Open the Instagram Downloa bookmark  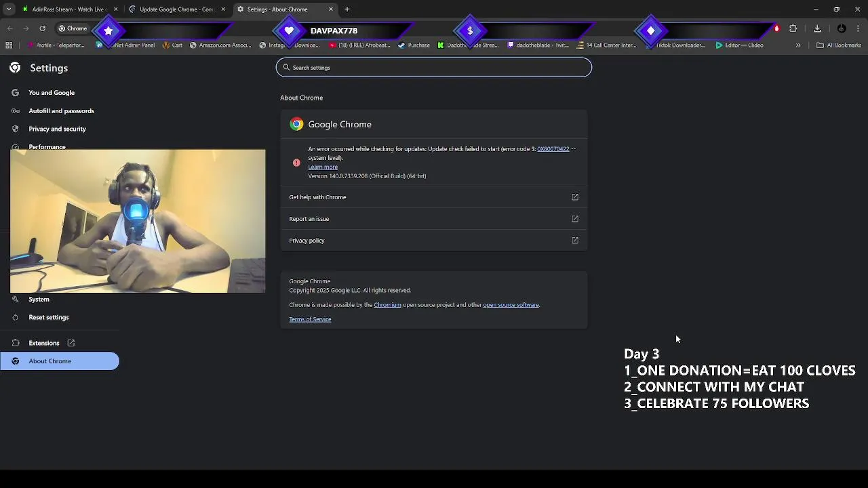[x=290, y=45]
